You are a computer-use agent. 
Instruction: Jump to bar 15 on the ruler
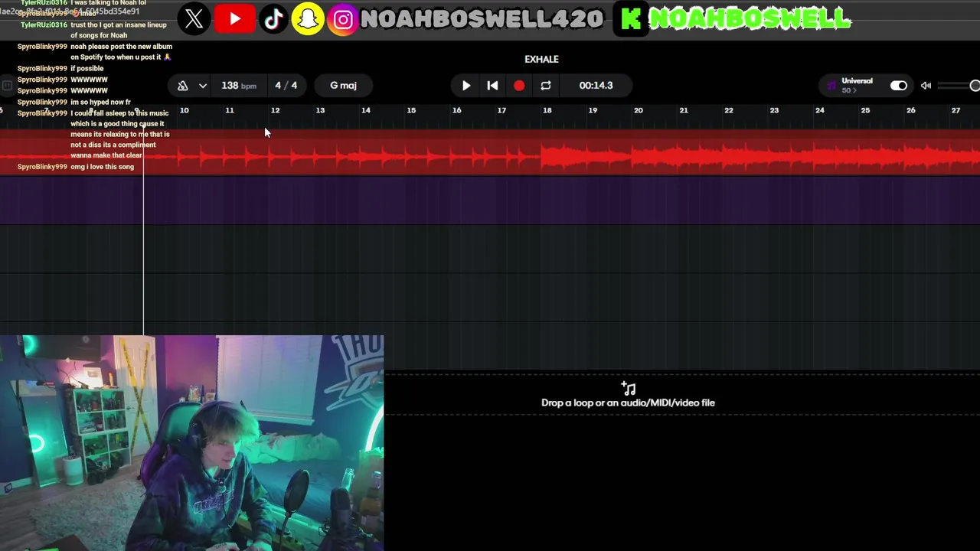click(x=411, y=111)
